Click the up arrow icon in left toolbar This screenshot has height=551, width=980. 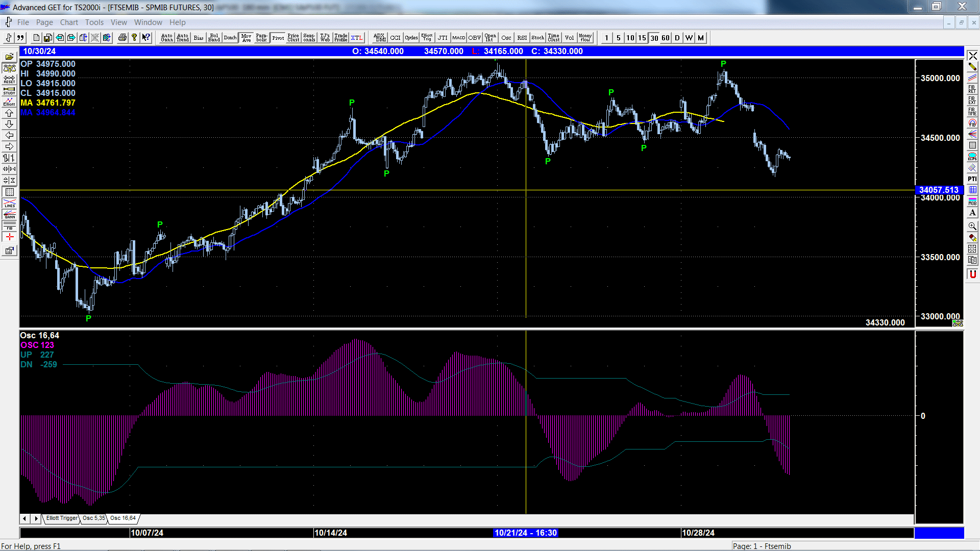(x=9, y=113)
